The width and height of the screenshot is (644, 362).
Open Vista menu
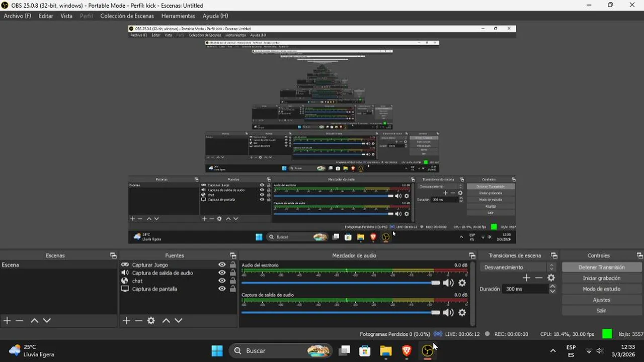coord(66,16)
